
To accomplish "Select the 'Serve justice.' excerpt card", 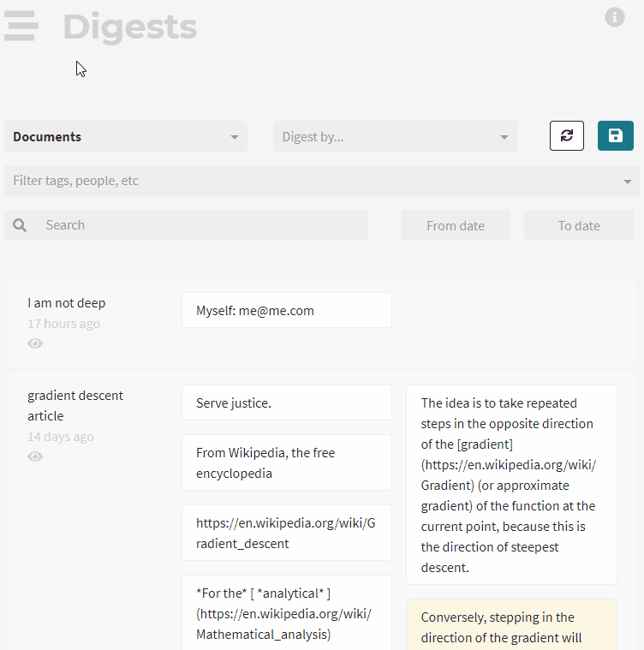I will 286,403.
